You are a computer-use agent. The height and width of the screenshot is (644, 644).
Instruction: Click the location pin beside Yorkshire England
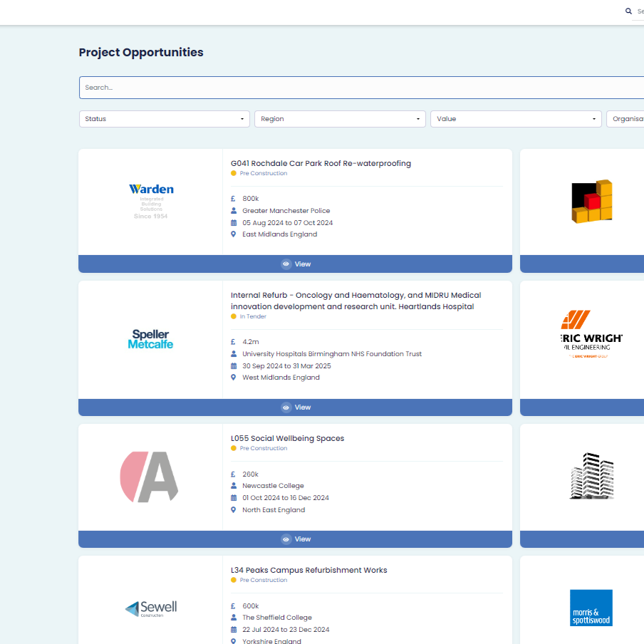(233, 641)
